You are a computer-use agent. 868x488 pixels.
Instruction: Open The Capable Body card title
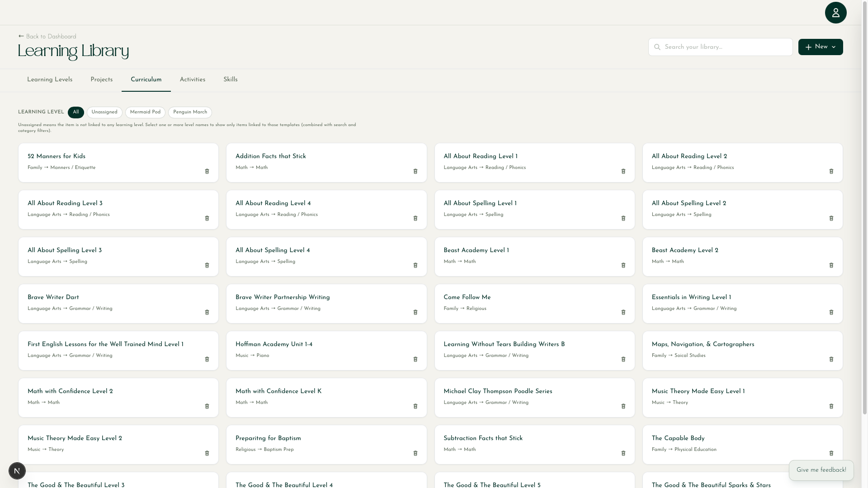point(678,438)
